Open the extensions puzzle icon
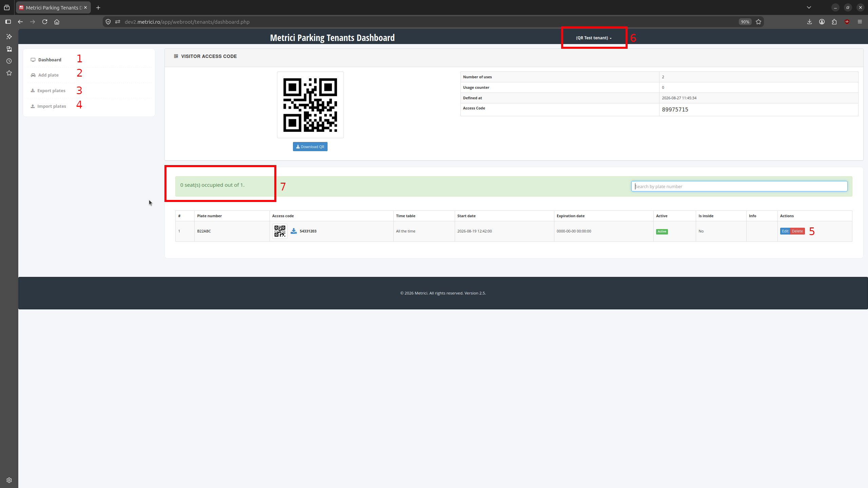Image resolution: width=868 pixels, height=488 pixels. point(834,22)
